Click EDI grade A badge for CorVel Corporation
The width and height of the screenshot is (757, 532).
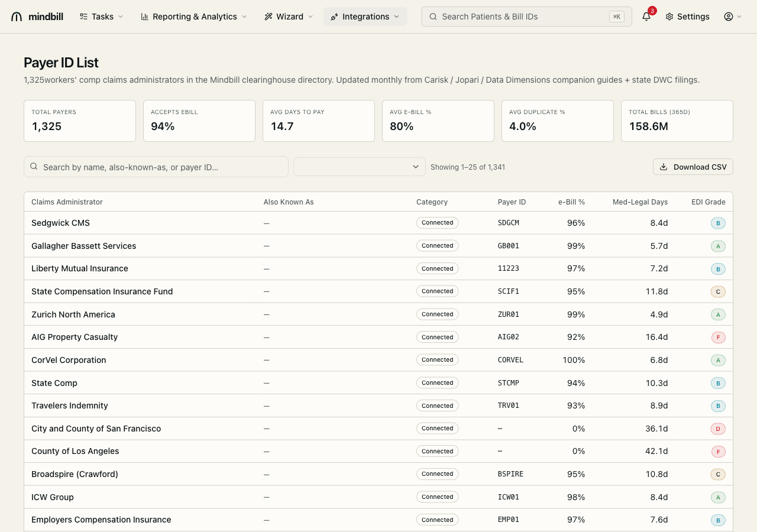coord(718,360)
